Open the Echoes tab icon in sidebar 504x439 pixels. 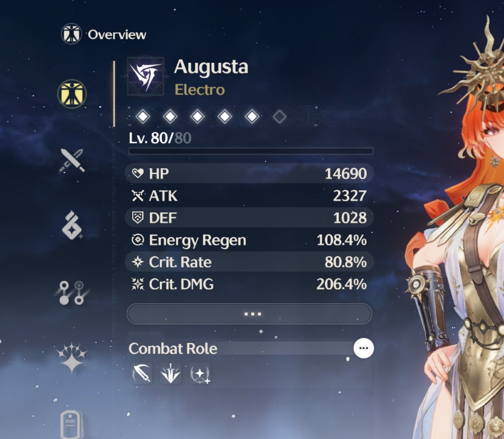pos(72,225)
